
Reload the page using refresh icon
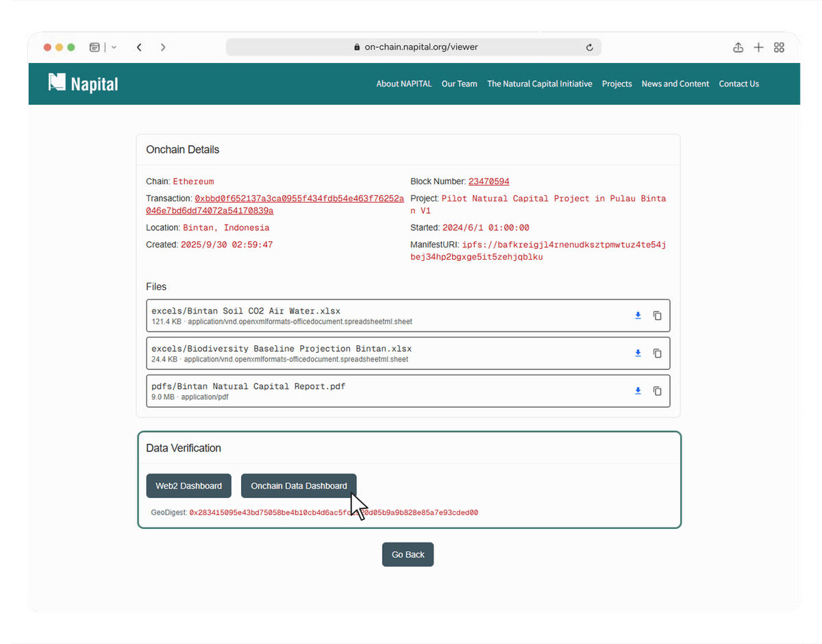(589, 47)
